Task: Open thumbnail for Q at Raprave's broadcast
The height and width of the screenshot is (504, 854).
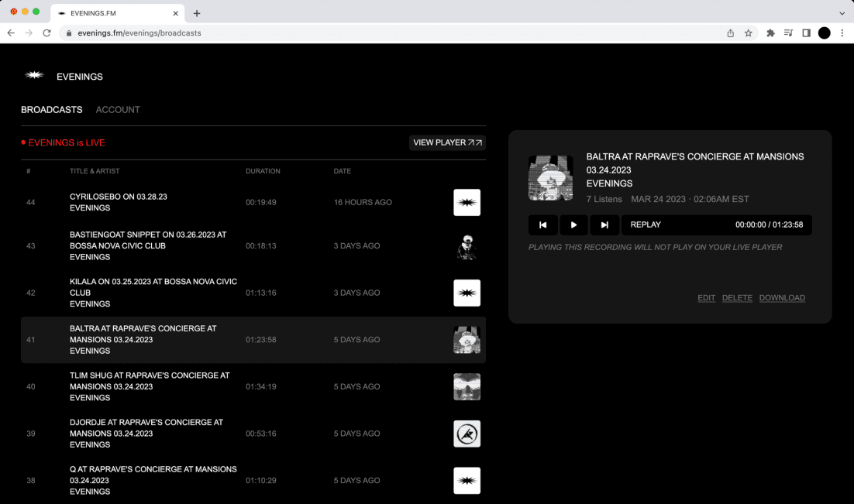Action: point(467,481)
